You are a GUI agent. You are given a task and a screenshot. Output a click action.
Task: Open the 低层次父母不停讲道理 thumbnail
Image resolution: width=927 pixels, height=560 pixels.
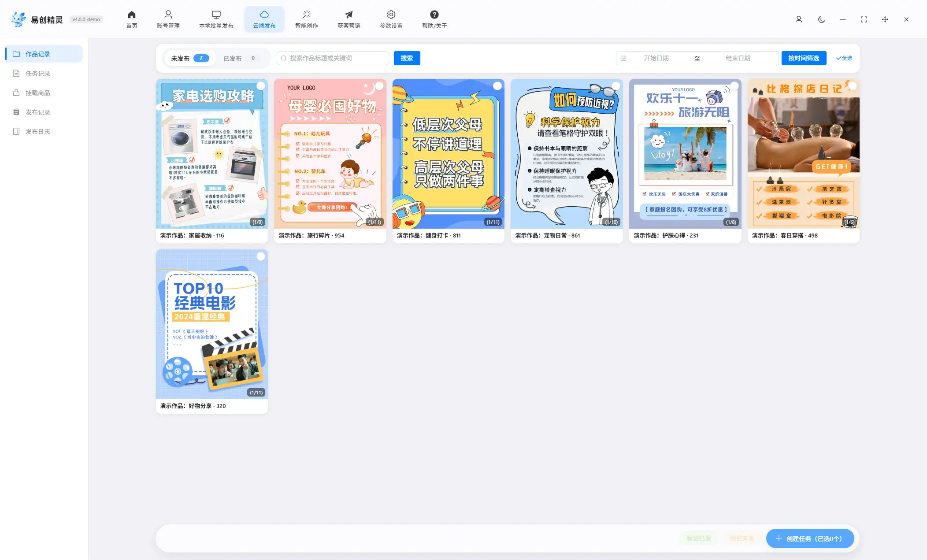pyautogui.click(x=448, y=154)
